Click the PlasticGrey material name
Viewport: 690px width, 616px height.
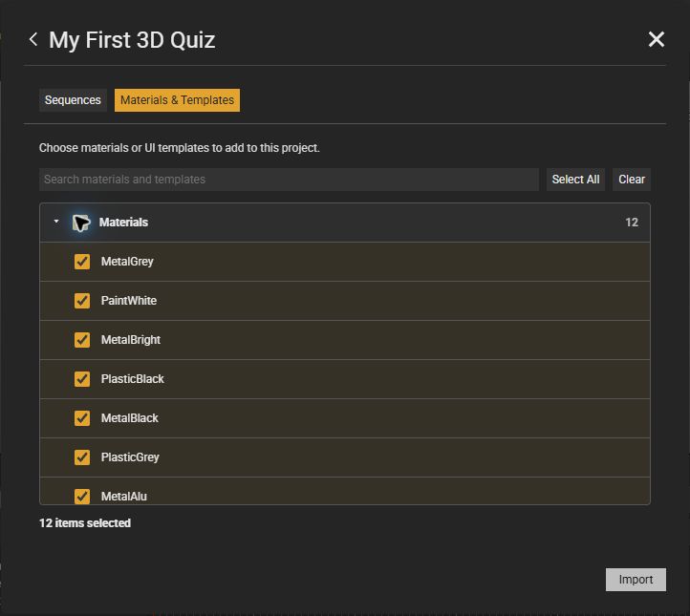coord(130,457)
